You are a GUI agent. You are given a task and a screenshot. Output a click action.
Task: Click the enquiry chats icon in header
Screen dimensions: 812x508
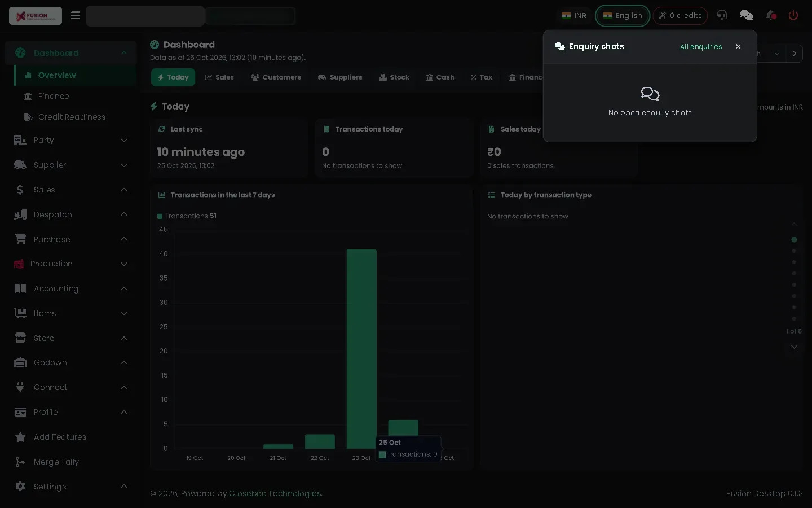747,15
